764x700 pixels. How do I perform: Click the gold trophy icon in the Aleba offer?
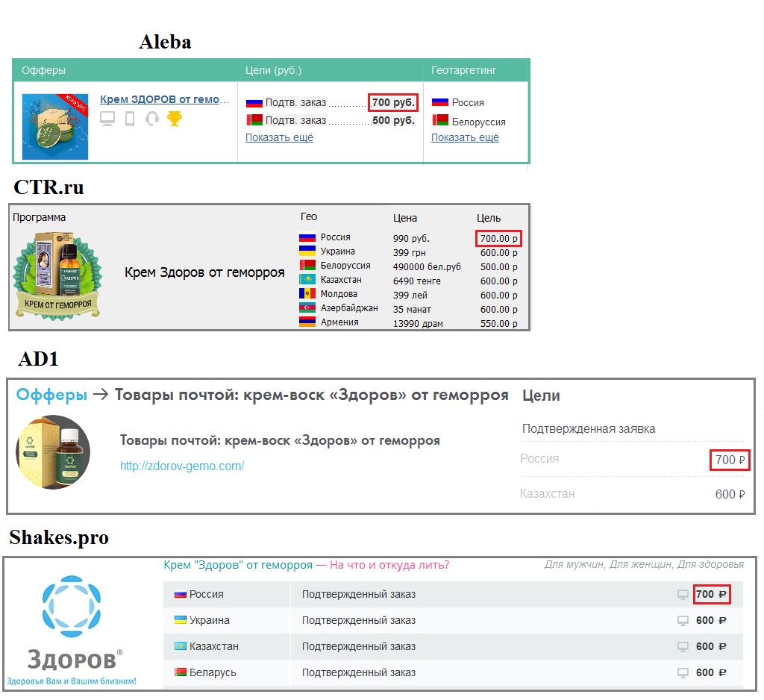point(175,119)
